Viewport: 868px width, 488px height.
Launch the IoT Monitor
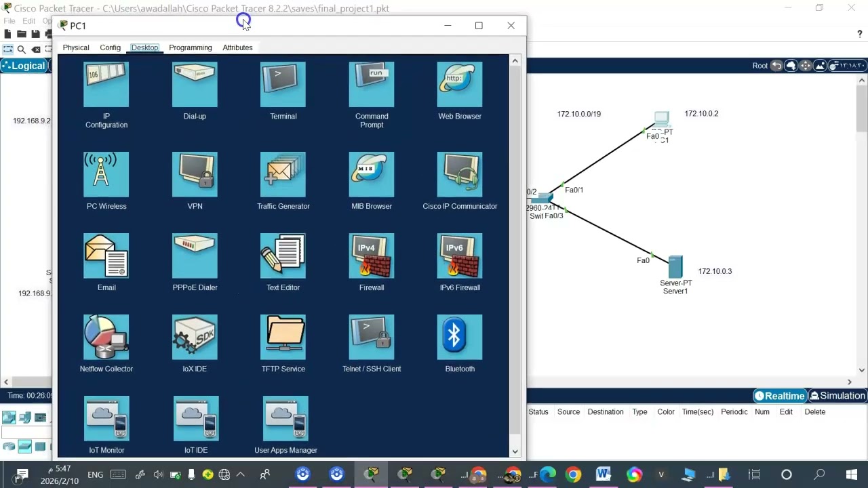[x=106, y=418]
